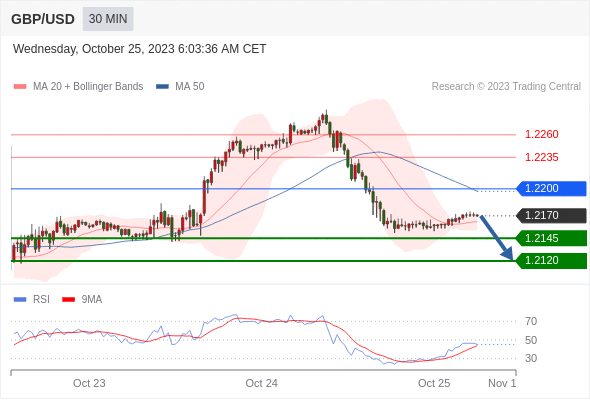Click the Oct 24 date axis label

click(262, 383)
